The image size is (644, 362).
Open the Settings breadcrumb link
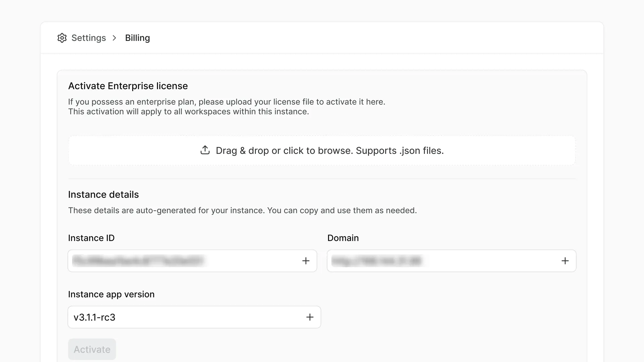coord(89,38)
